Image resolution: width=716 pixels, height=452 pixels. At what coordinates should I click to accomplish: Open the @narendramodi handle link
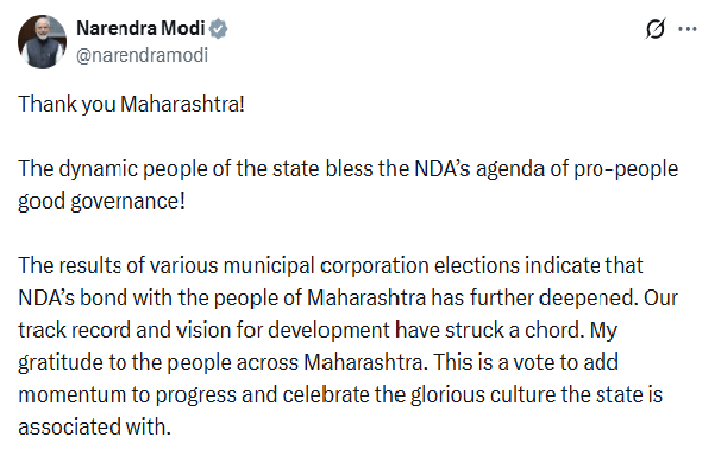141,55
